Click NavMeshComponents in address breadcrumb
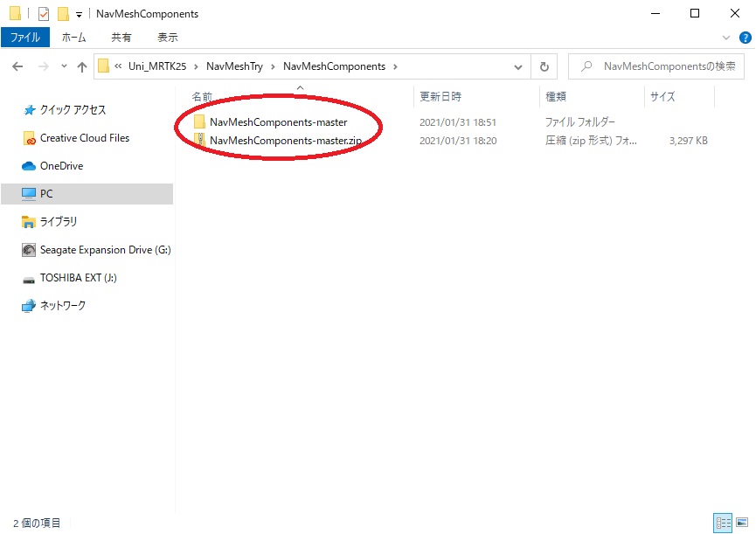Viewport: 756px width, 534px height. pyautogui.click(x=334, y=66)
